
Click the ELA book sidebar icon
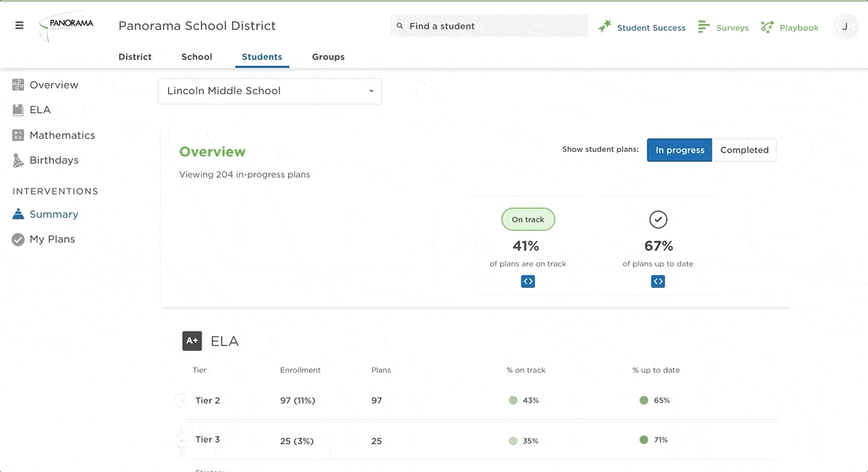[x=18, y=110]
